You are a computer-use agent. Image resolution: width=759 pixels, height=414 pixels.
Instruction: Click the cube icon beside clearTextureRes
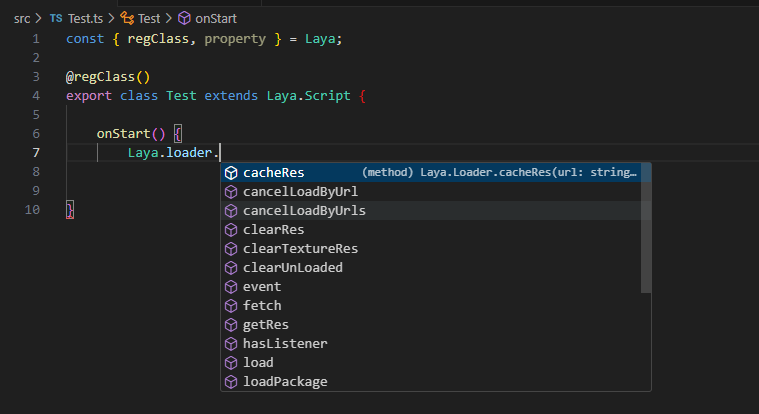point(231,249)
